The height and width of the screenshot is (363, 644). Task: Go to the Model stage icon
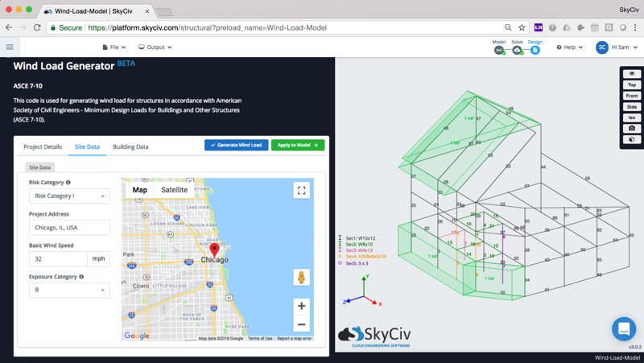click(x=499, y=50)
